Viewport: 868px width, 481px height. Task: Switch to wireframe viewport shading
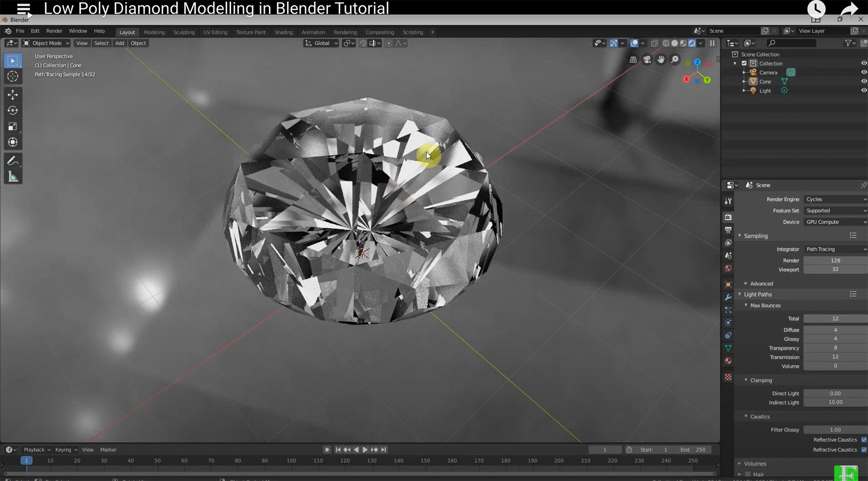(666, 43)
